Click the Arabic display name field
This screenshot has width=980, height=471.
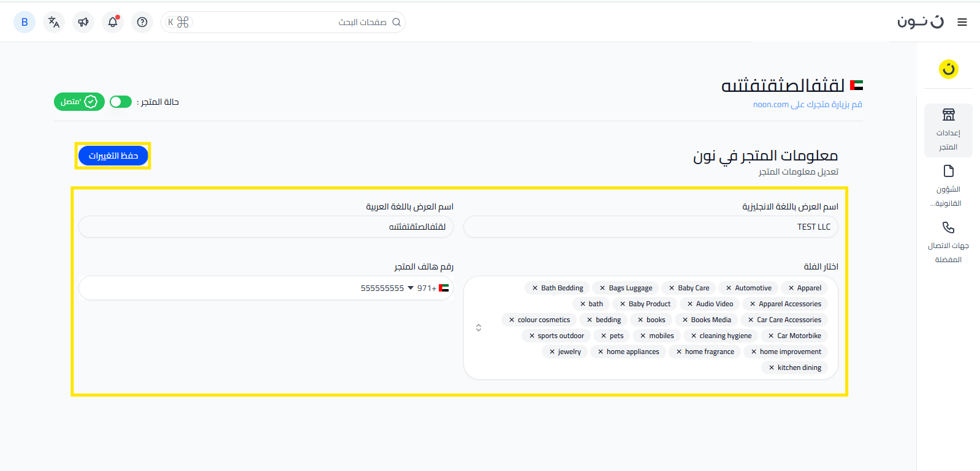266,227
